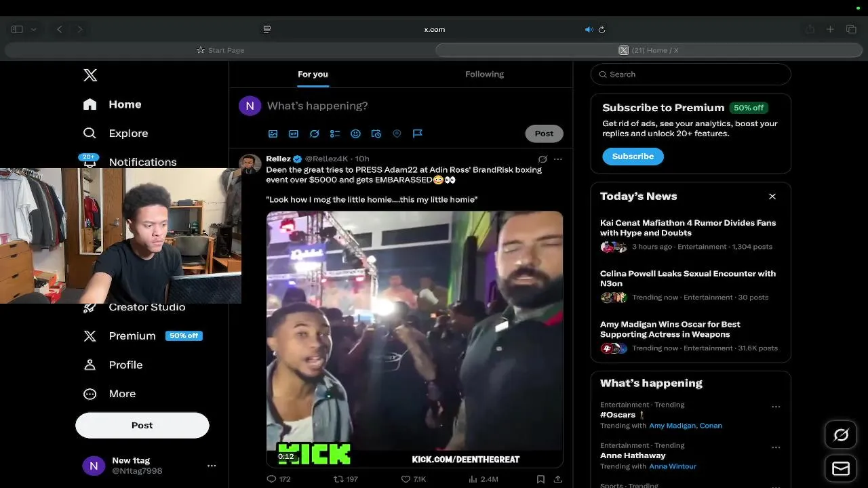
Task: Like the Rellez post
Action: click(x=414, y=479)
